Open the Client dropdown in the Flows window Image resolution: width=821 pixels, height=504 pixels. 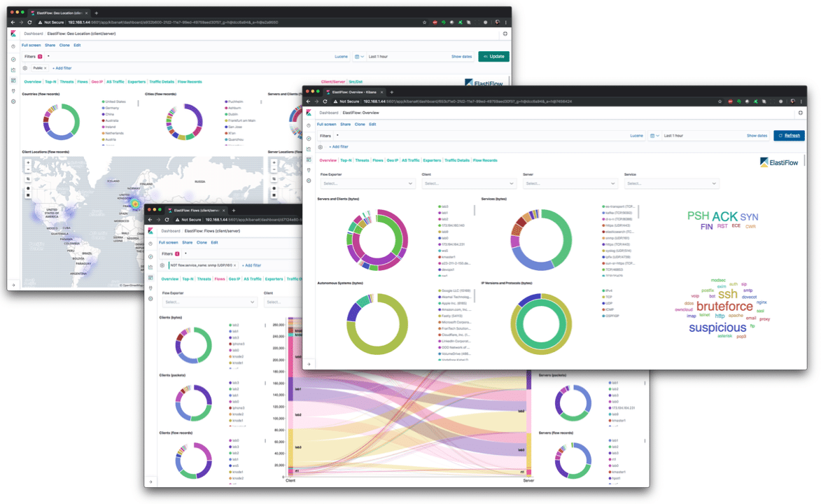coord(283,302)
